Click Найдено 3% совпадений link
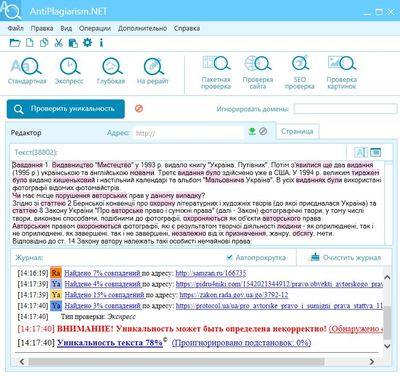The image size is (400, 376). (103, 305)
